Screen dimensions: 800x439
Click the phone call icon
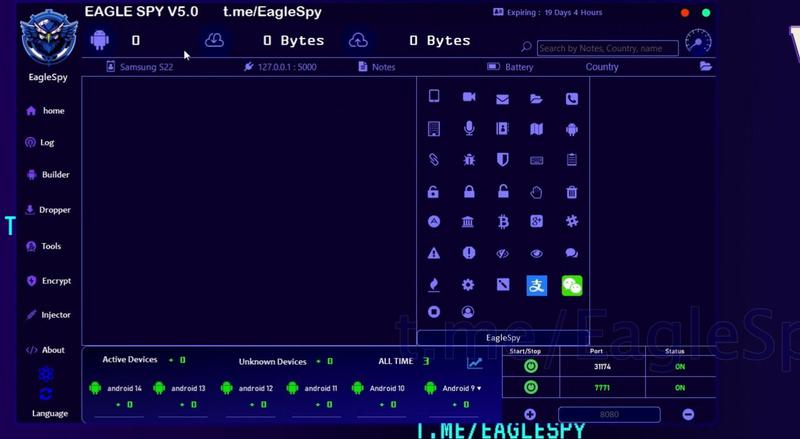point(572,99)
